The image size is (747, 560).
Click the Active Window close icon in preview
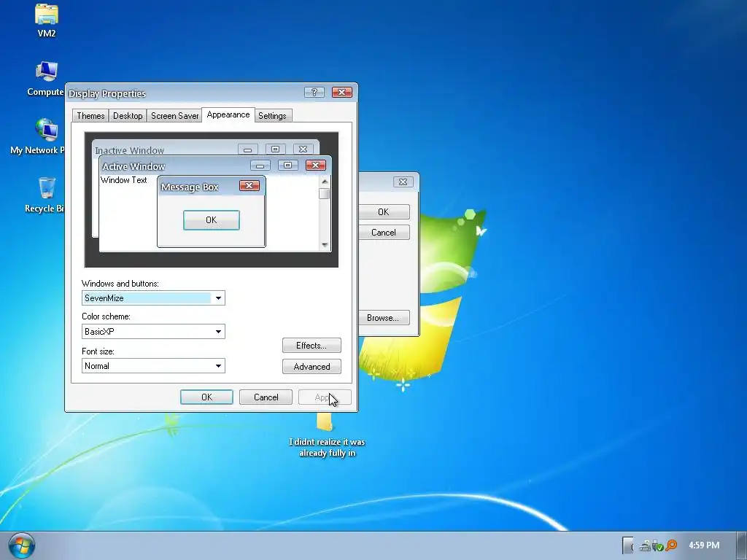[315, 166]
